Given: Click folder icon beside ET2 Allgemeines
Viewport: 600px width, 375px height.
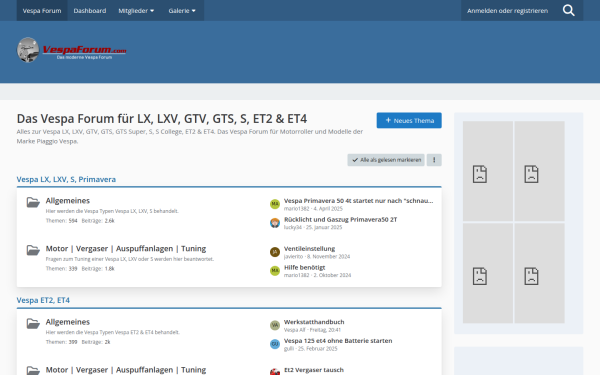Looking at the screenshot, I should [33, 323].
